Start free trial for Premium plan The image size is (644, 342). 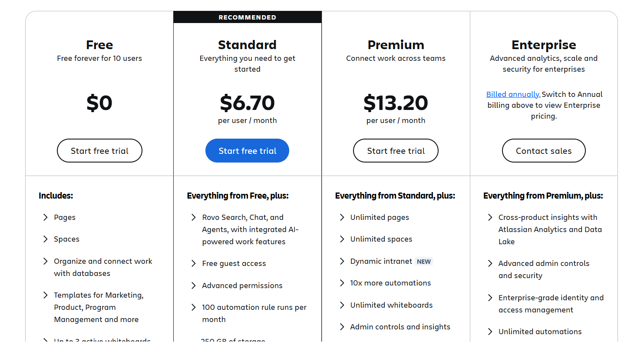pos(396,151)
